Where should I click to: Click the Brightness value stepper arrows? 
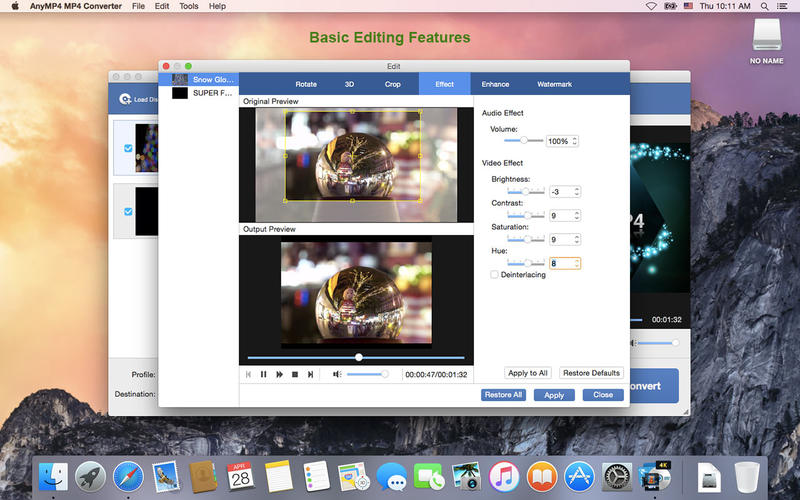click(x=577, y=192)
